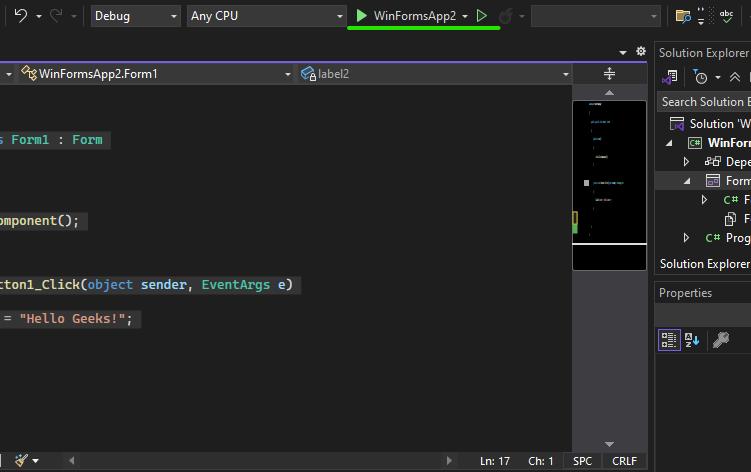The image size is (751, 472).
Task: Click the EventArgs type in code
Action: click(x=236, y=285)
